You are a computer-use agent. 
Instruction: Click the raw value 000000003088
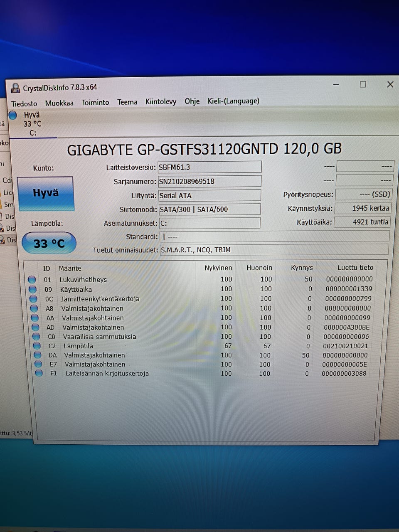pyautogui.click(x=344, y=373)
